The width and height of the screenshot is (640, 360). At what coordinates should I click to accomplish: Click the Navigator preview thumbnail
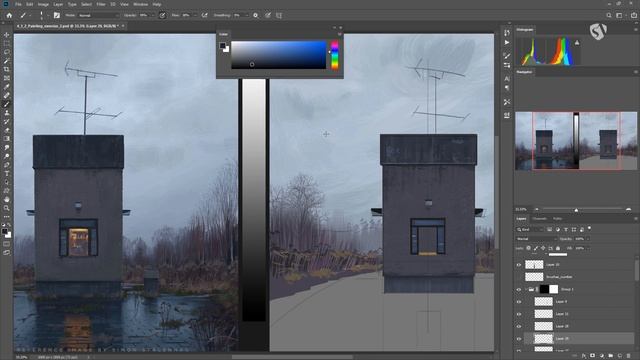tap(576, 141)
